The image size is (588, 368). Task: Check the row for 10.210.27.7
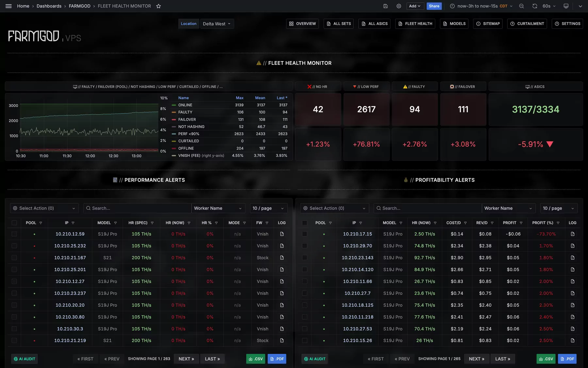click(304, 293)
